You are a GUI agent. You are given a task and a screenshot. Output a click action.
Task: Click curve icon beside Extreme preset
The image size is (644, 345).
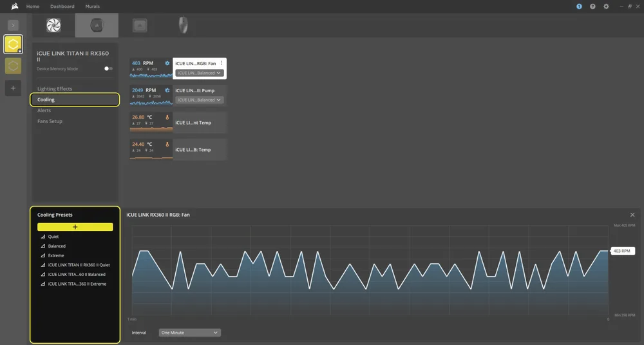43,256
